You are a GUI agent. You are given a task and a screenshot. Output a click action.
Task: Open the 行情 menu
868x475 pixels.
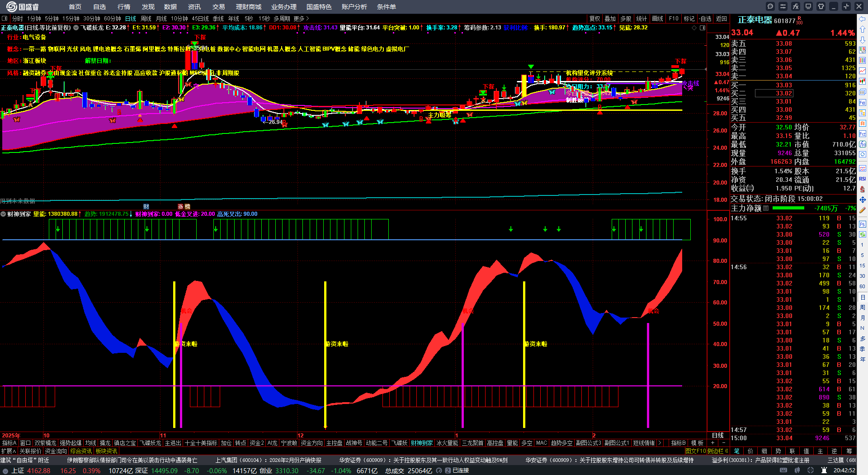coord(124,7)
